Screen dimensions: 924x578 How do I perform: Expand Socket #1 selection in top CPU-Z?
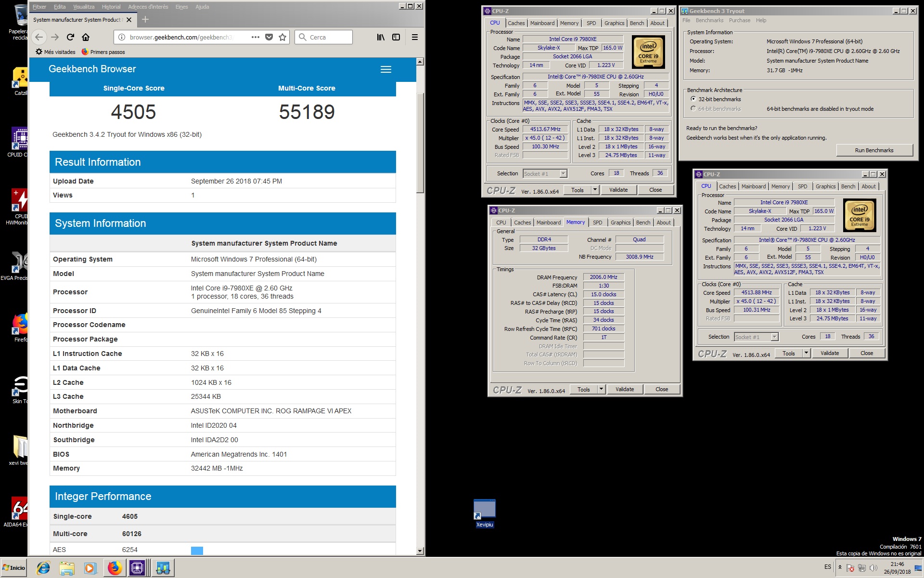pos(563,173)
